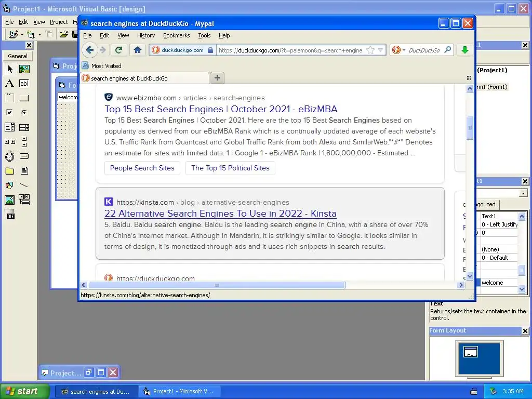Open a new browser tab with plus
The image size is (532, 399).
[x=217, y=78]
